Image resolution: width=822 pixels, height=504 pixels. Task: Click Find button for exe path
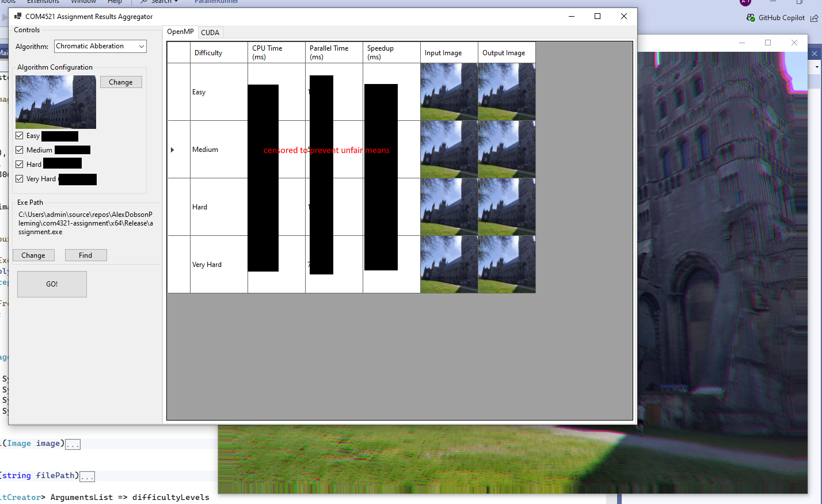point(86,255)
